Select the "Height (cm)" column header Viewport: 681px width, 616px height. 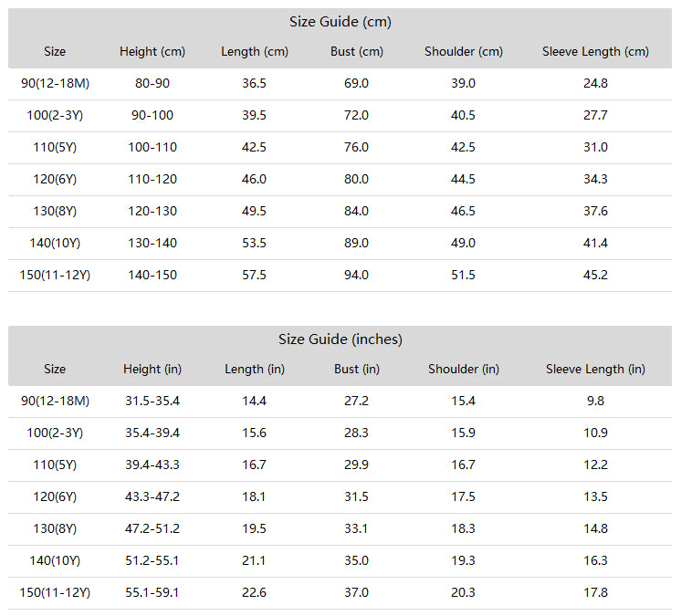[x=152, y=52]
